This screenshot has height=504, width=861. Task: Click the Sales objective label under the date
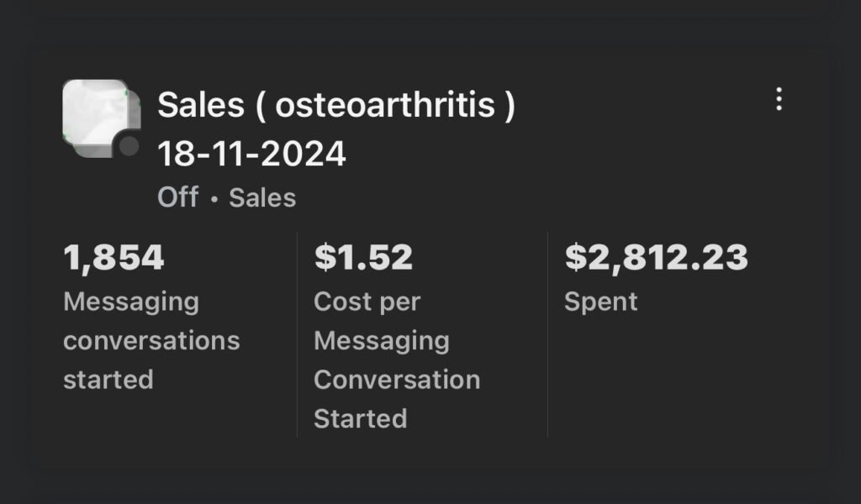[262, 197]
